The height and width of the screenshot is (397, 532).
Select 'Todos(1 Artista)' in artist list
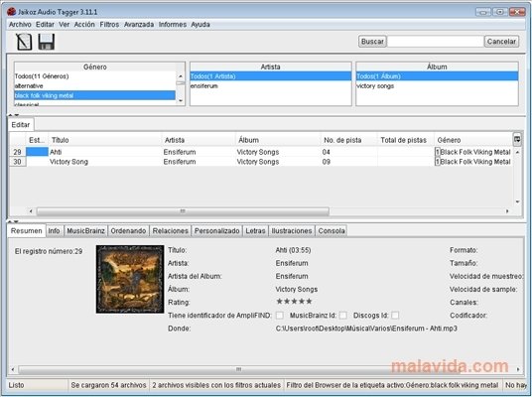click(270, 76)
